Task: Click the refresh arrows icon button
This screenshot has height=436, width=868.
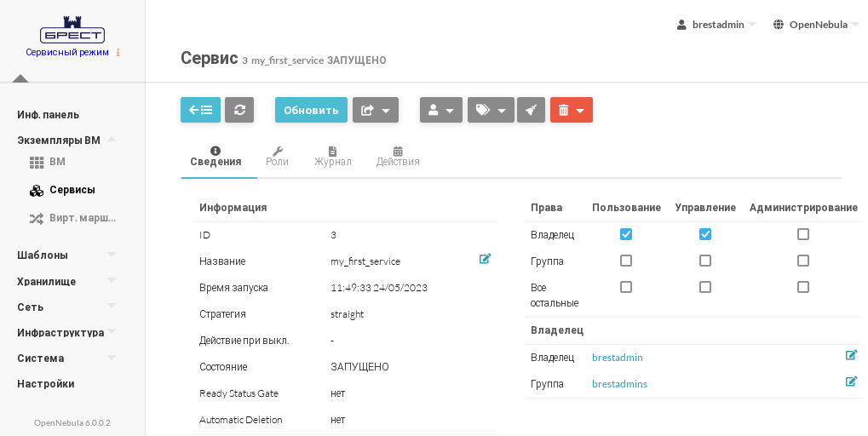Action: pyautogui.click(x=239, y=110)
